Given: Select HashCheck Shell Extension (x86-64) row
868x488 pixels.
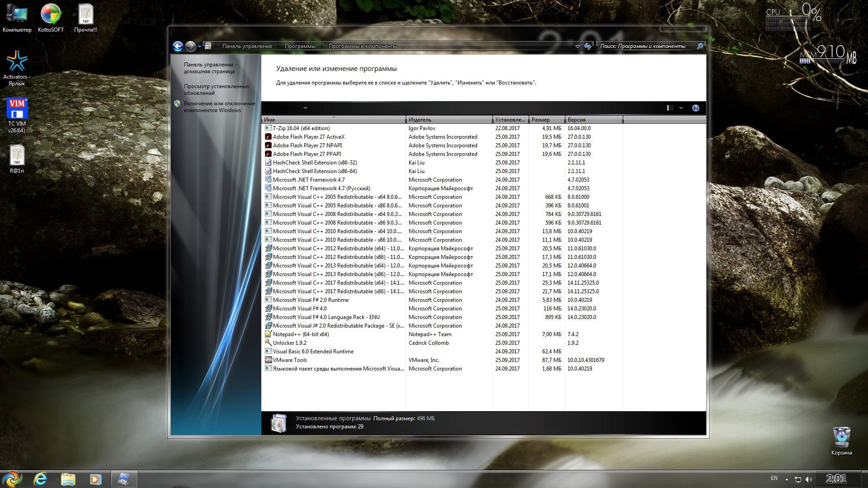Looking at the screenshot, I should pyautogui.click(x=443, y=171).
